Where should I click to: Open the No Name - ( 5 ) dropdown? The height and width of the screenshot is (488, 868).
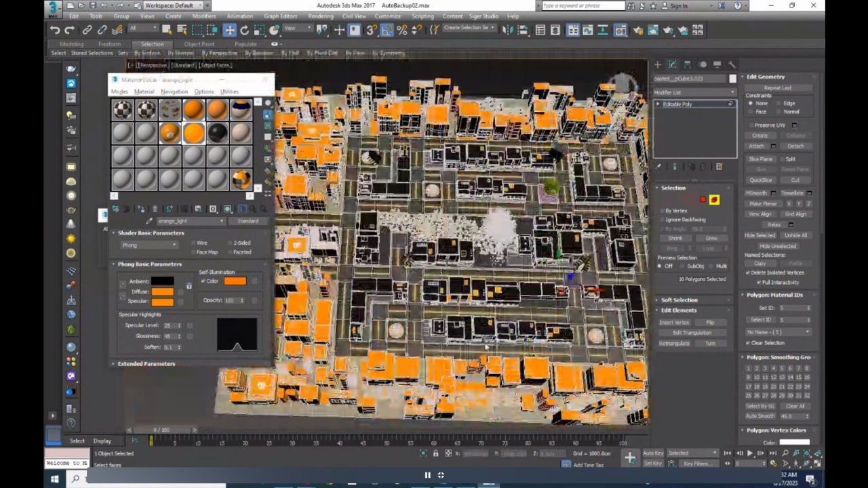pos(778,332)
